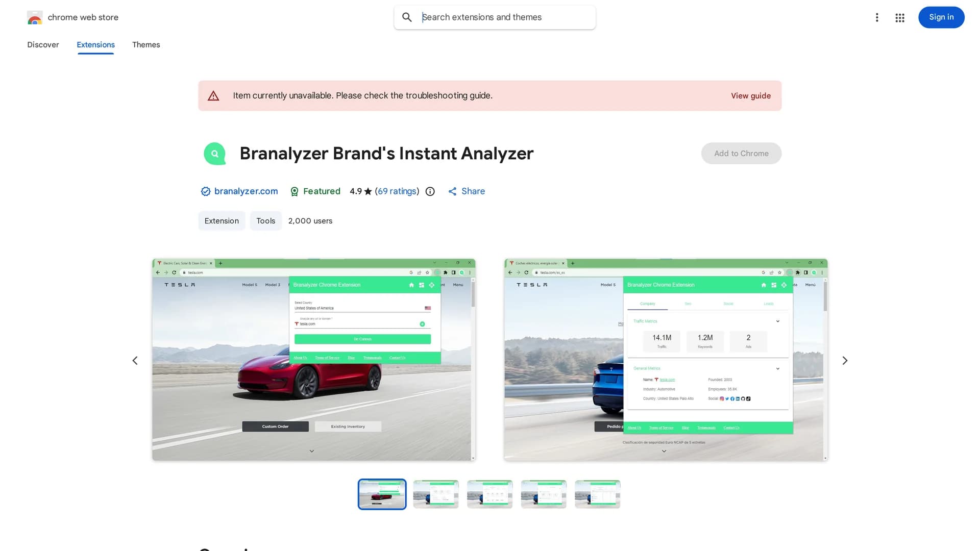Switch to the Discover tab
The width and height of the screenshot is (980, 551).
(43, 45)
